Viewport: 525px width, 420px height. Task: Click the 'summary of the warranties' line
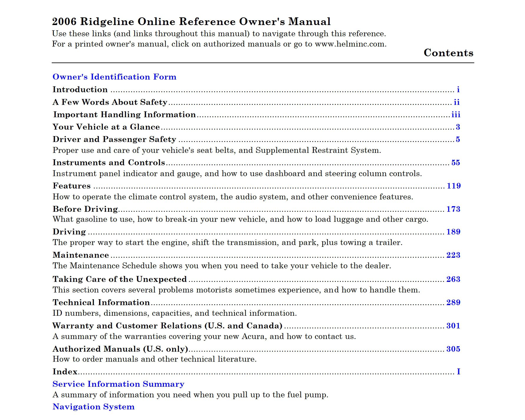(x=204, y=337)
